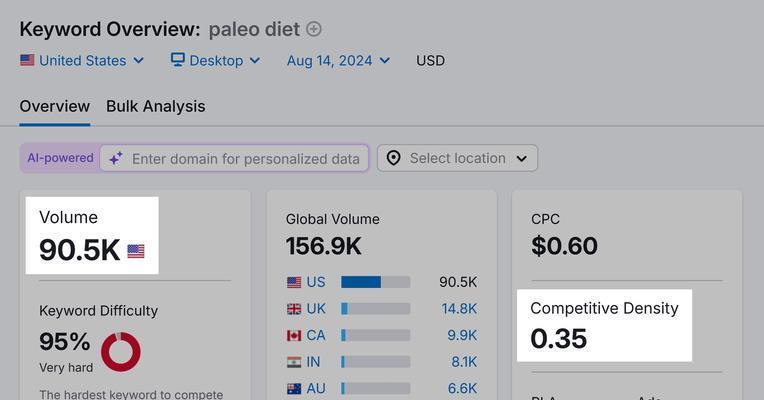Expand the Aug 14, 2024 date picker

[339, 60]
